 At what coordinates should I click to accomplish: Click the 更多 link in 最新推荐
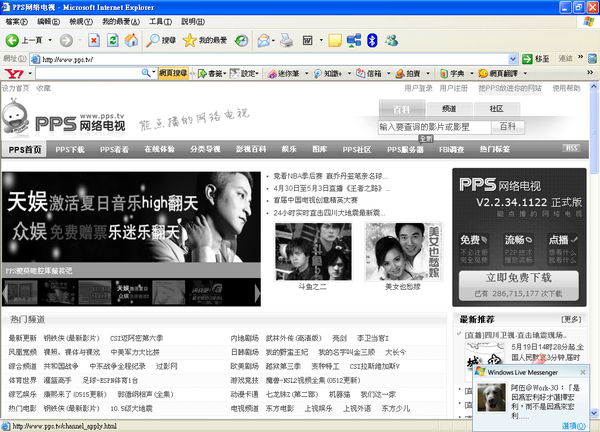[x=571, y=319]
